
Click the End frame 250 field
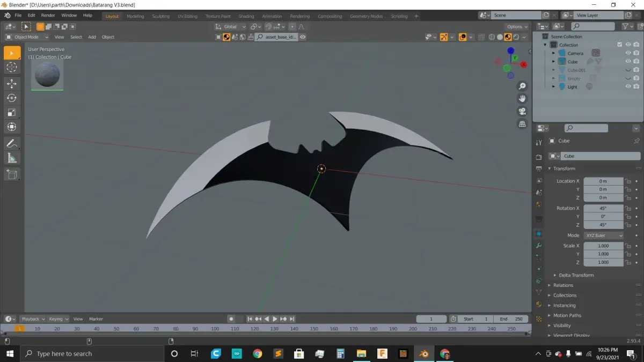click(511, 319)
